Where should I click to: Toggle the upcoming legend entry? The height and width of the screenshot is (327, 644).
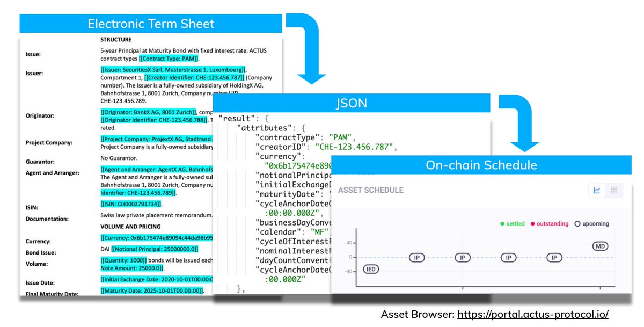point(591,223)
